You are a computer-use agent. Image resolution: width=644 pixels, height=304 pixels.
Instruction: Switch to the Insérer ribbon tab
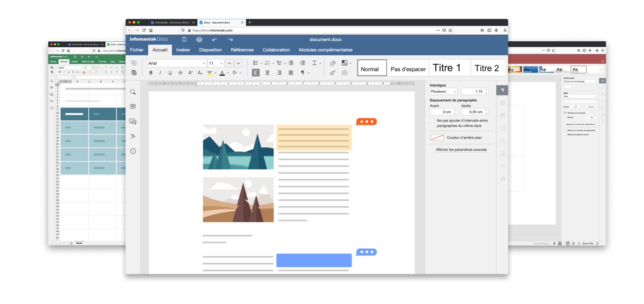183,50
